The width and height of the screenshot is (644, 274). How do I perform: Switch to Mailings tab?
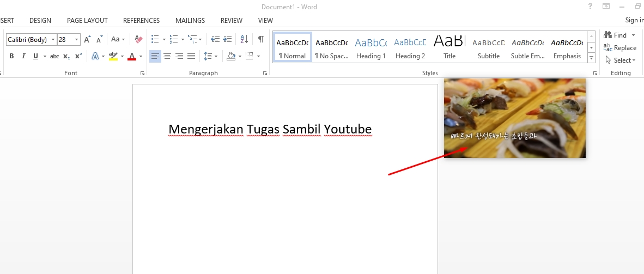tap(190, 21)
